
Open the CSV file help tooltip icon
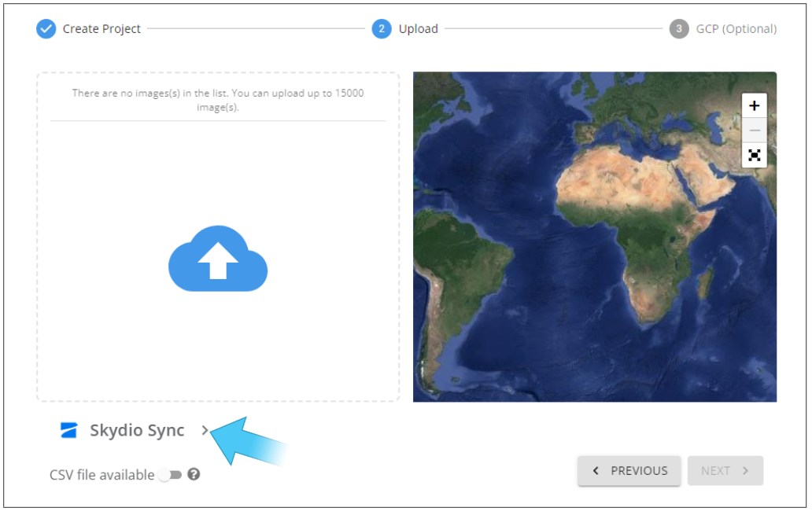point(194,475)
